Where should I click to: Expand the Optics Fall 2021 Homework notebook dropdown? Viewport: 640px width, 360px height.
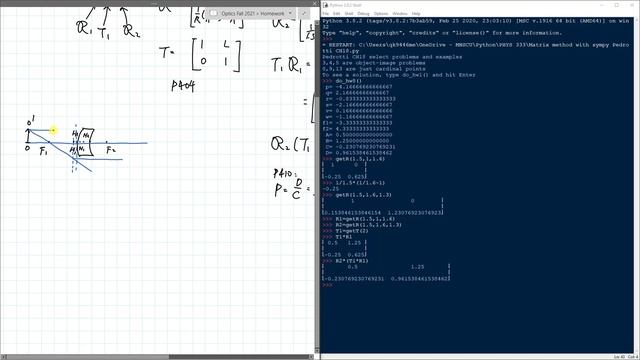click(x=290, y=13)
